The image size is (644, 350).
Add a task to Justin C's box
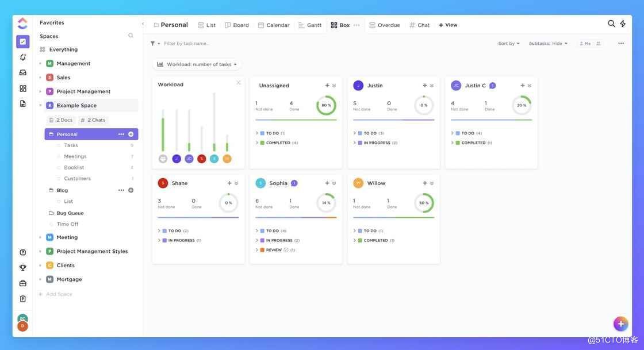coord(523,86)
